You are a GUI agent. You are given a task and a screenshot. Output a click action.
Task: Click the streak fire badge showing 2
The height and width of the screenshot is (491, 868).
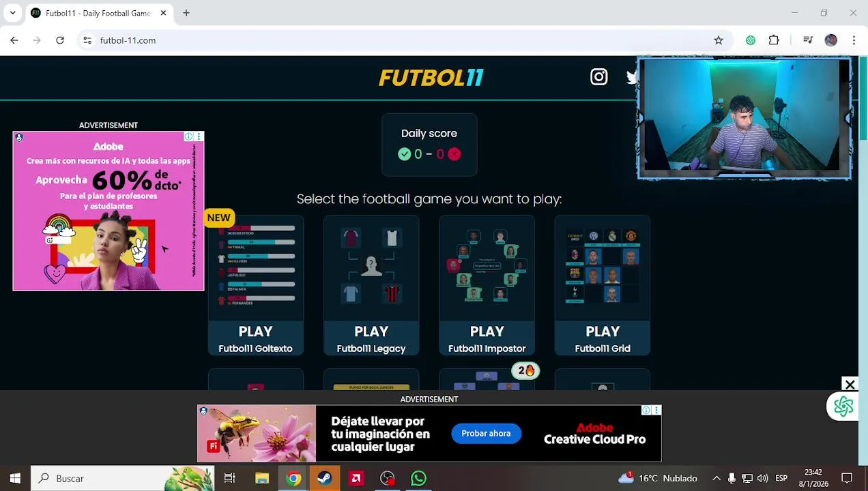525,370
